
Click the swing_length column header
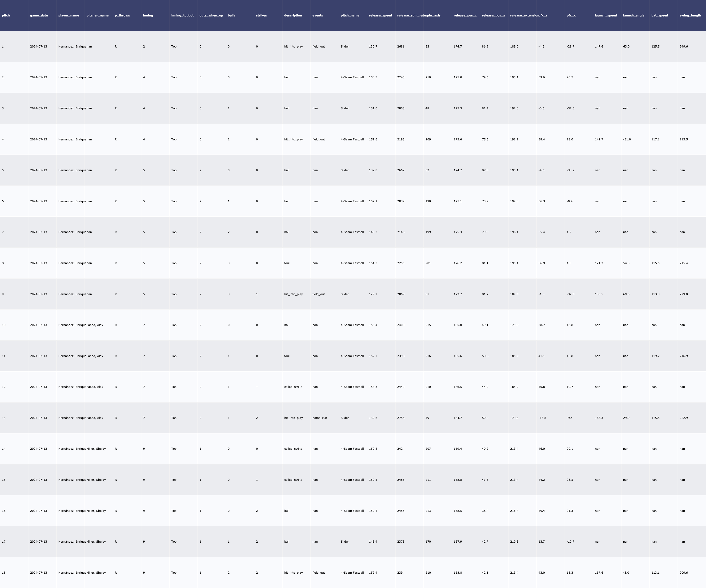[x=690, y=16]
